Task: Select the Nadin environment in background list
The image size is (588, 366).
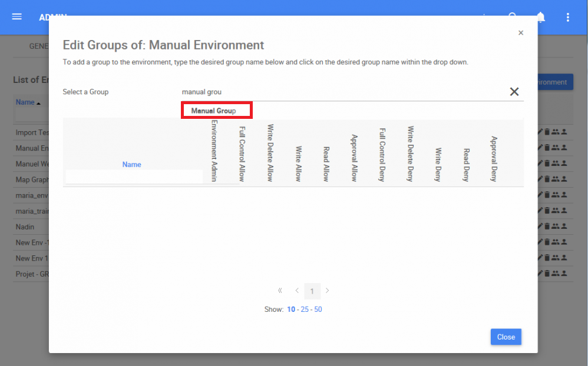Action: (25, 227)
